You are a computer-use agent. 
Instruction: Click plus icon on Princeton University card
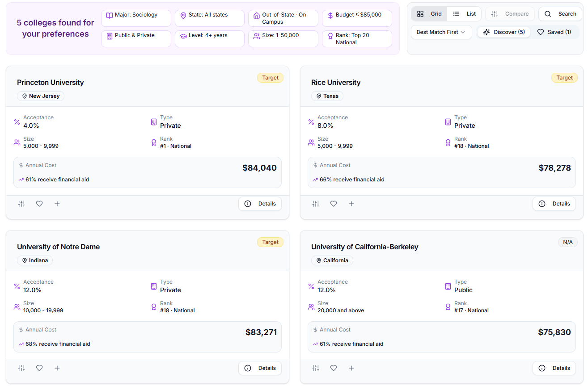(57, 204)
